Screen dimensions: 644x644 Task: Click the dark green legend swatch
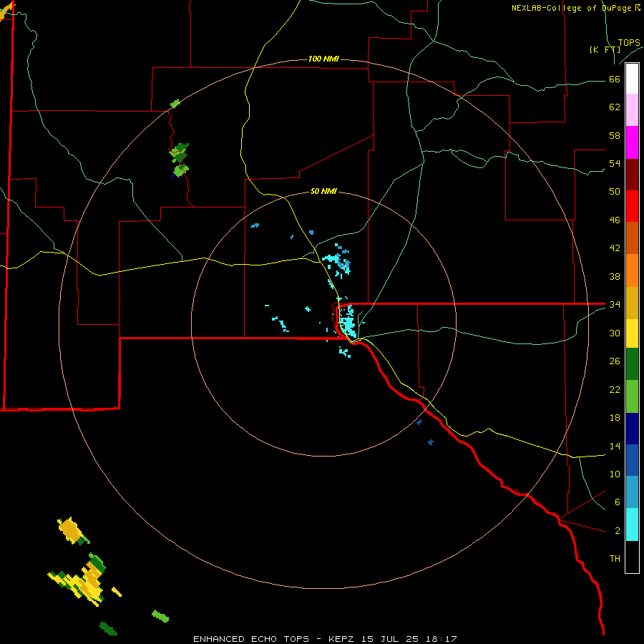632,364
